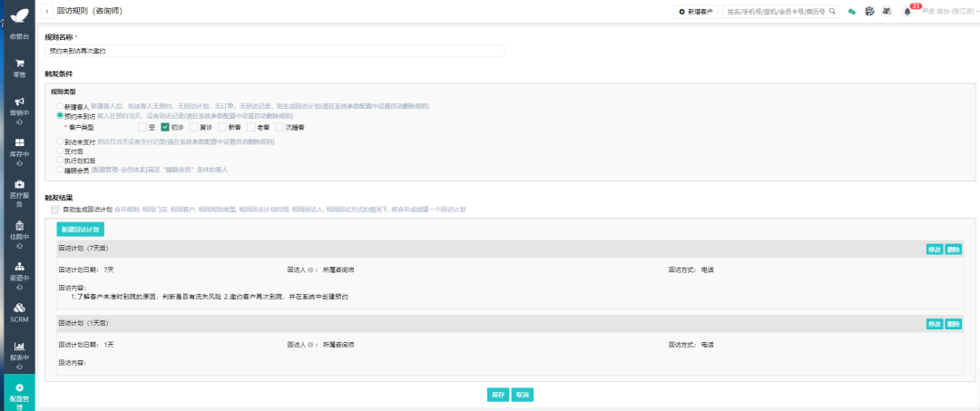This screenshot has width=980, height=411.
Task: Select the 到访未支付 rule type radio
Action: 60,142
